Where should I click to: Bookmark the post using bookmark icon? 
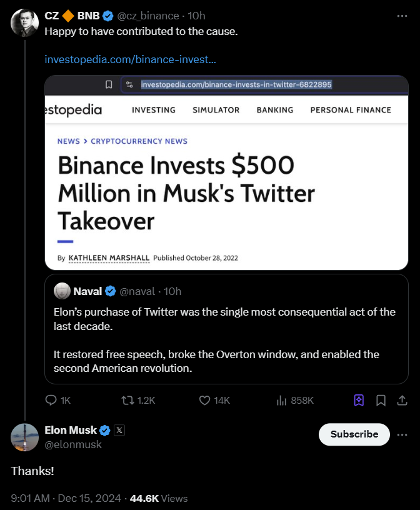381,401
